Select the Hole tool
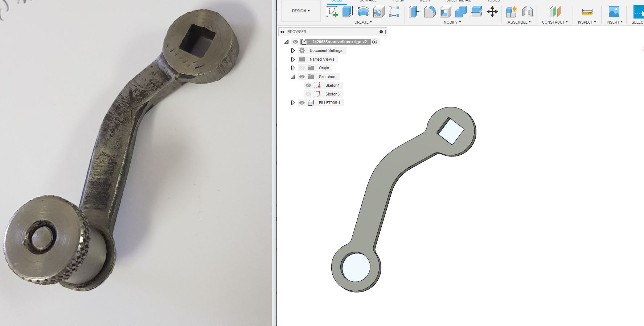 (379, 12)
